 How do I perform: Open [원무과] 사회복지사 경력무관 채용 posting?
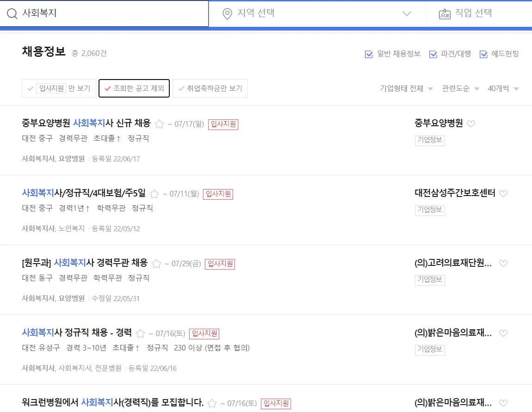pos(85,263)
